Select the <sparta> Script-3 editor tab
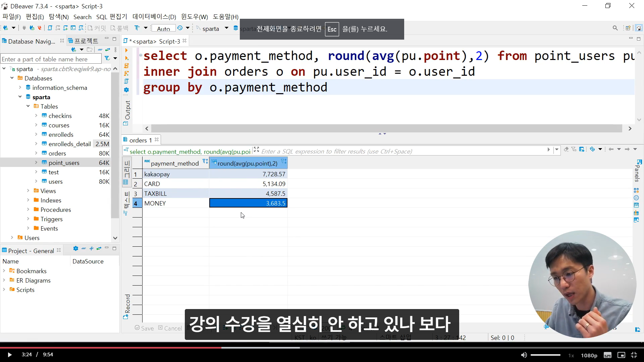 tap(155, 41)
